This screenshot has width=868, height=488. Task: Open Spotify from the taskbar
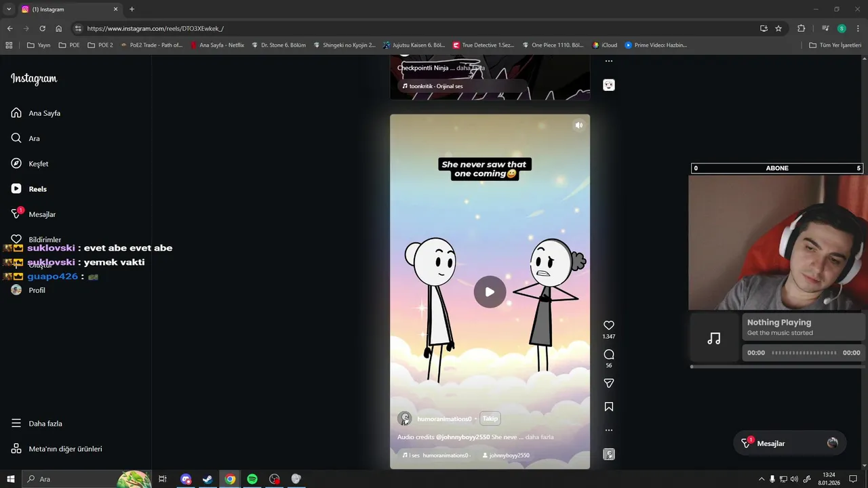(x=252, y=479)
